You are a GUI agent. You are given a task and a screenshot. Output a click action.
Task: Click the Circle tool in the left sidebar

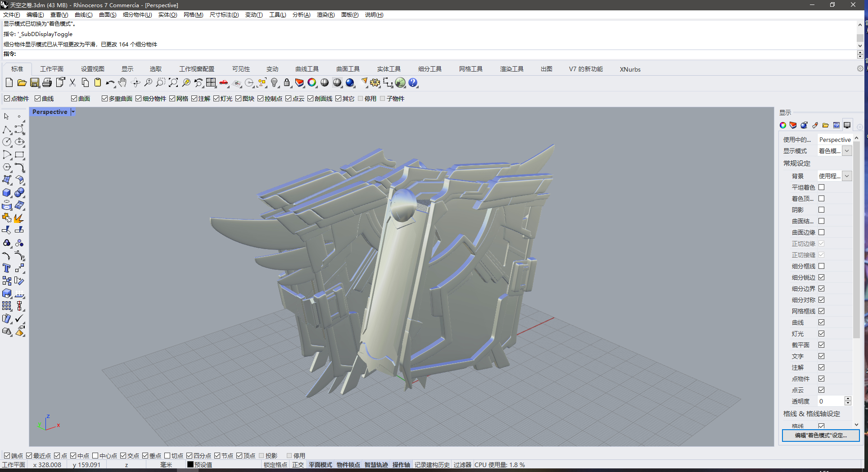[6, 141]
